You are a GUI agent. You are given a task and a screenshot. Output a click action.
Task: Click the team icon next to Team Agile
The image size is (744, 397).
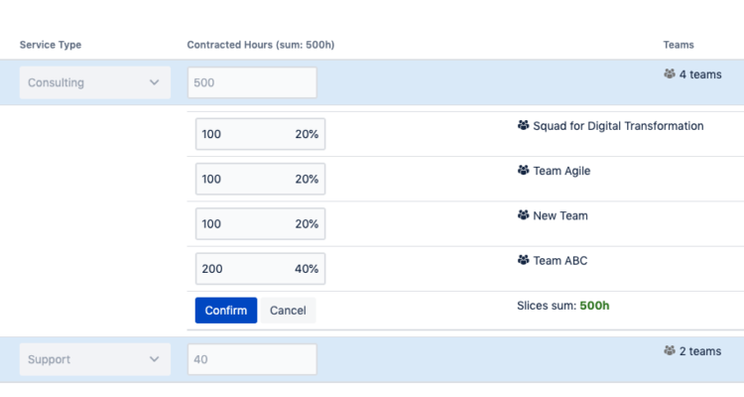tap(523, 170)
